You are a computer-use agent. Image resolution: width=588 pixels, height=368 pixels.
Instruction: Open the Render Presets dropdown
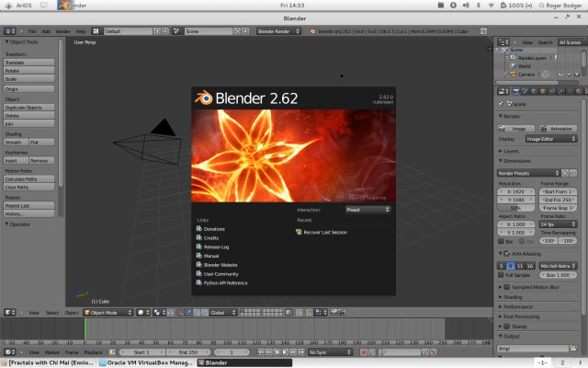(x=528, y=173)
